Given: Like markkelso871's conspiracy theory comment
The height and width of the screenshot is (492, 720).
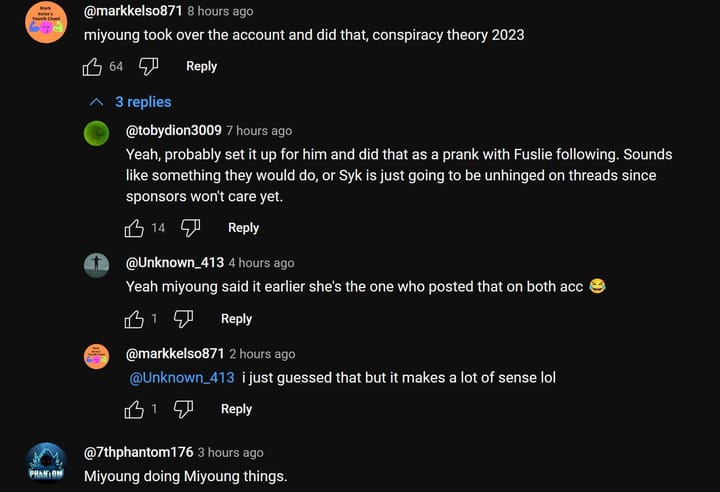Looking at the screenshot, I should (x=92, y=66).
